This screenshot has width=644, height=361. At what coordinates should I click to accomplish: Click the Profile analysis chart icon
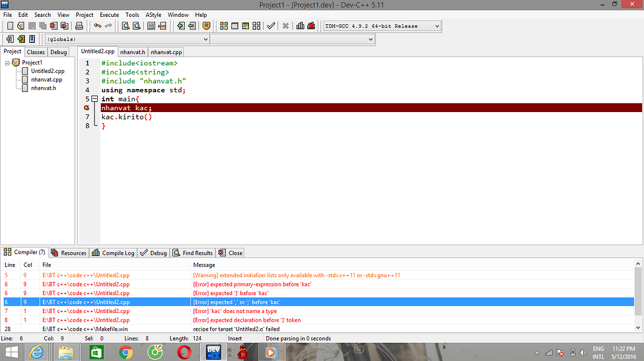301,26
